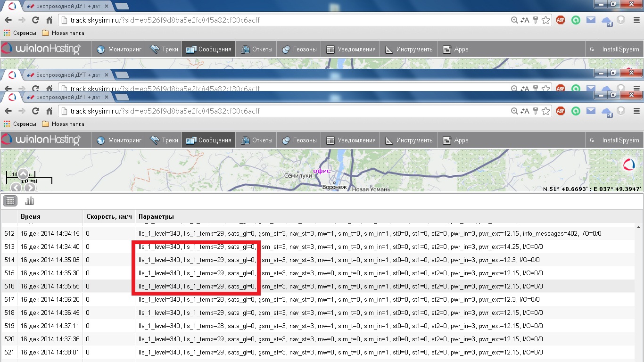This screenshot has width=644, height=362.
Task: Click the Wialon logo on the map
Action: pos(629,165)
